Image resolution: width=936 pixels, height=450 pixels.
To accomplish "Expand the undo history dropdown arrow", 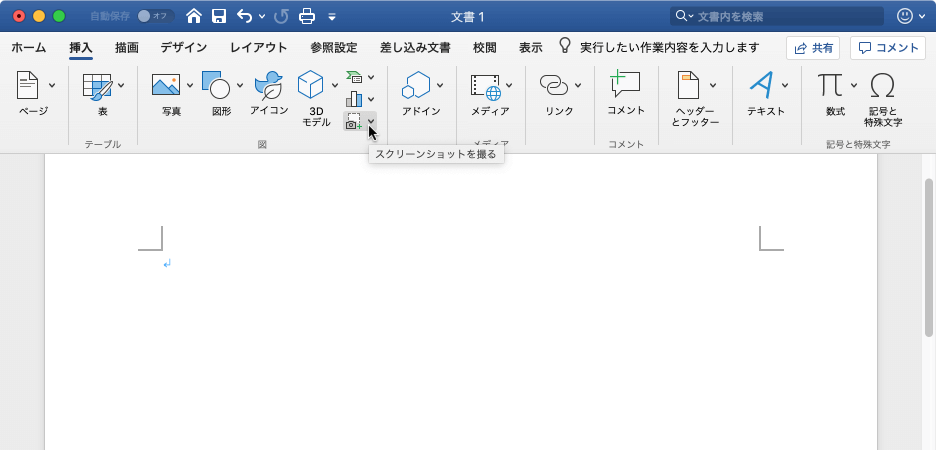I will tap(261, 17).
